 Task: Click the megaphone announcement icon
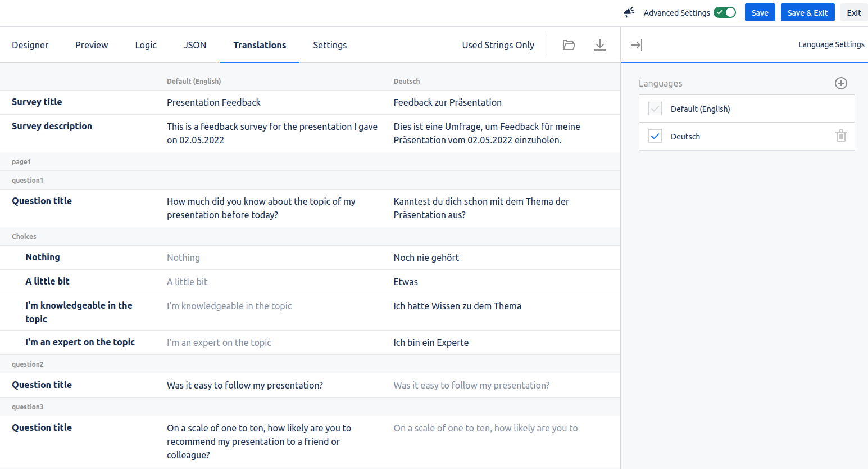click(629, 12)
